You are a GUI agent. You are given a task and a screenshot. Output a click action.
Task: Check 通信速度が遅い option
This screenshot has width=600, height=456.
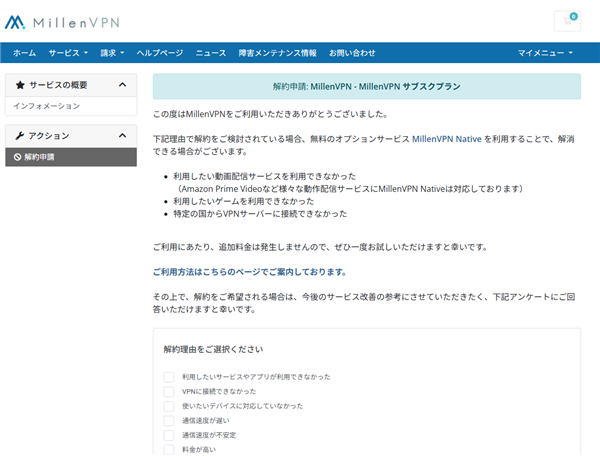169,421
